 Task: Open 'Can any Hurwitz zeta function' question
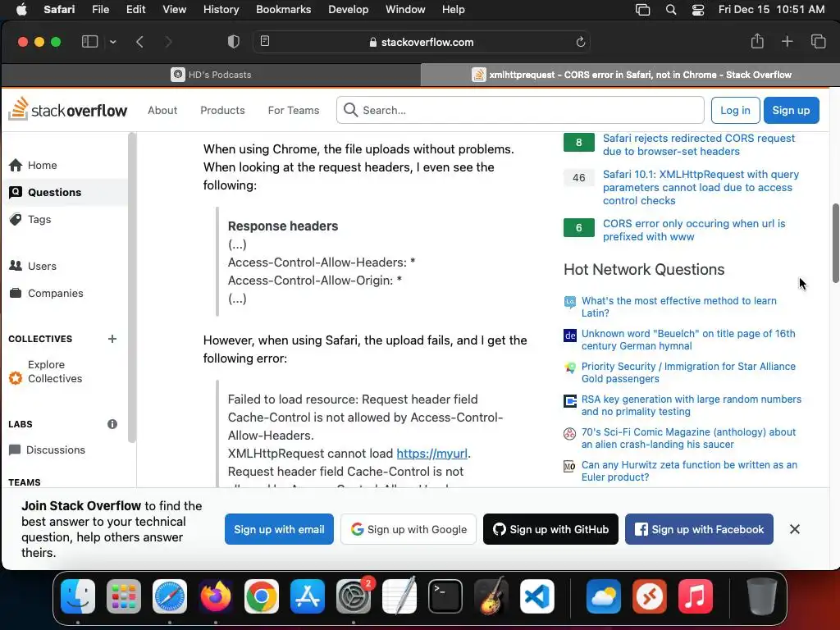tap(689, 471)
